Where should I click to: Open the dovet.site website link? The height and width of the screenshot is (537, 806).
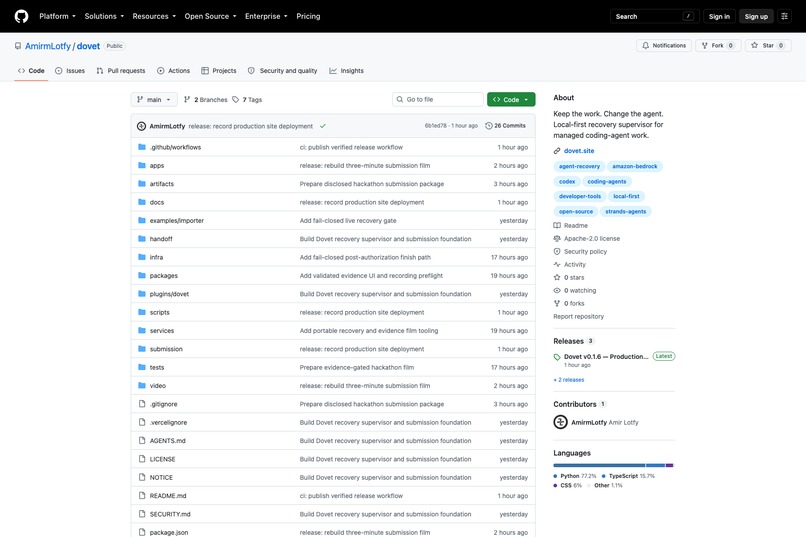579,151
